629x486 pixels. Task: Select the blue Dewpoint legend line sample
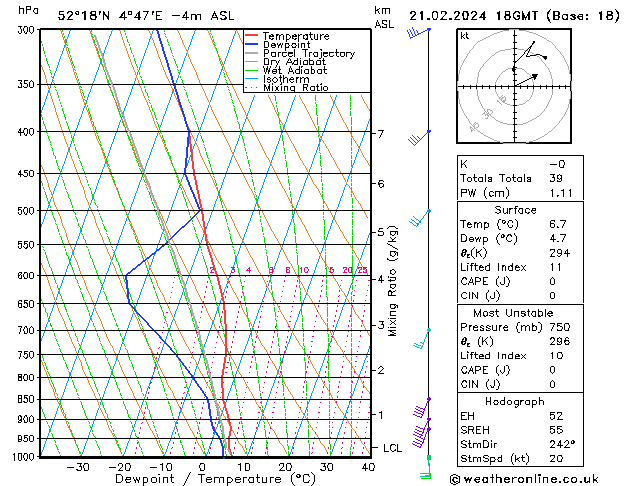point(252,45)
